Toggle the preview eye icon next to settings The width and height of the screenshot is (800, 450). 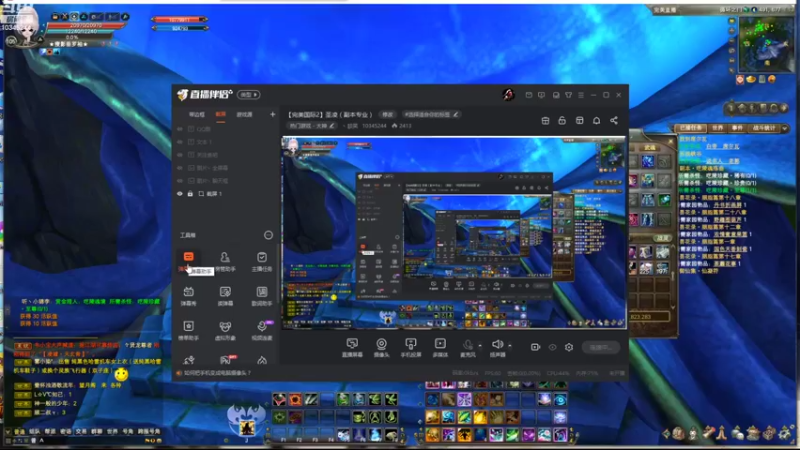553,347
